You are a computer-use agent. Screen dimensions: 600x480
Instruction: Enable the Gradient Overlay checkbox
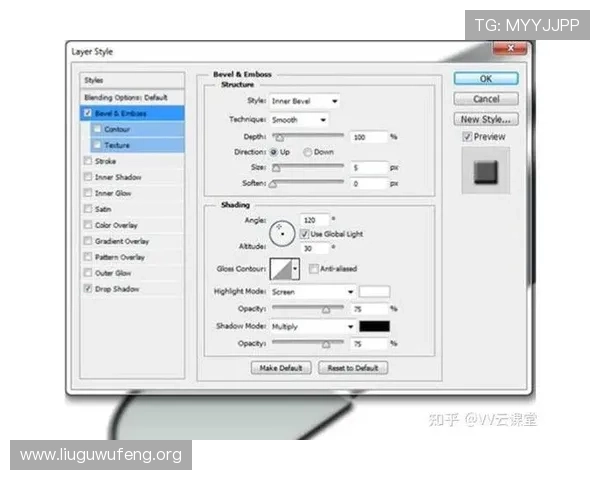[88, 241]
